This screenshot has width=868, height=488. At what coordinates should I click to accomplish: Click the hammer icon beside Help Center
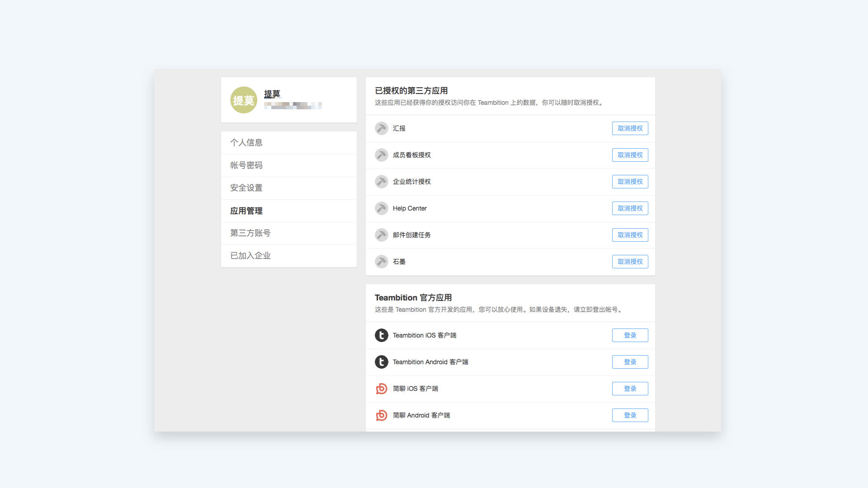[x=382, y=208]
